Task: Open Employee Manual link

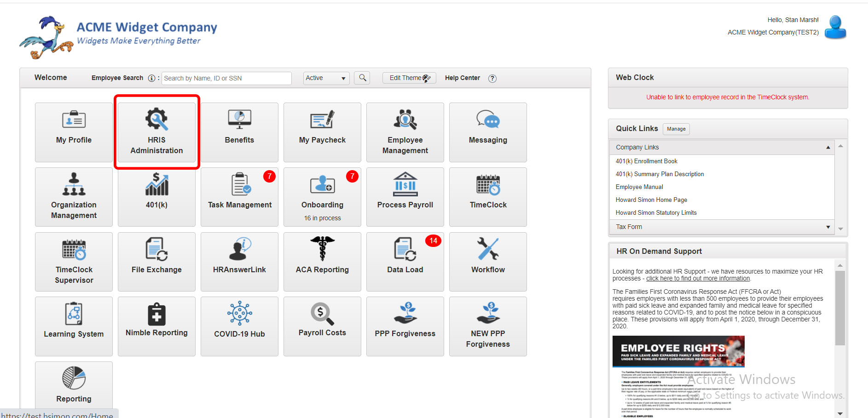Action: click(639, 187)
